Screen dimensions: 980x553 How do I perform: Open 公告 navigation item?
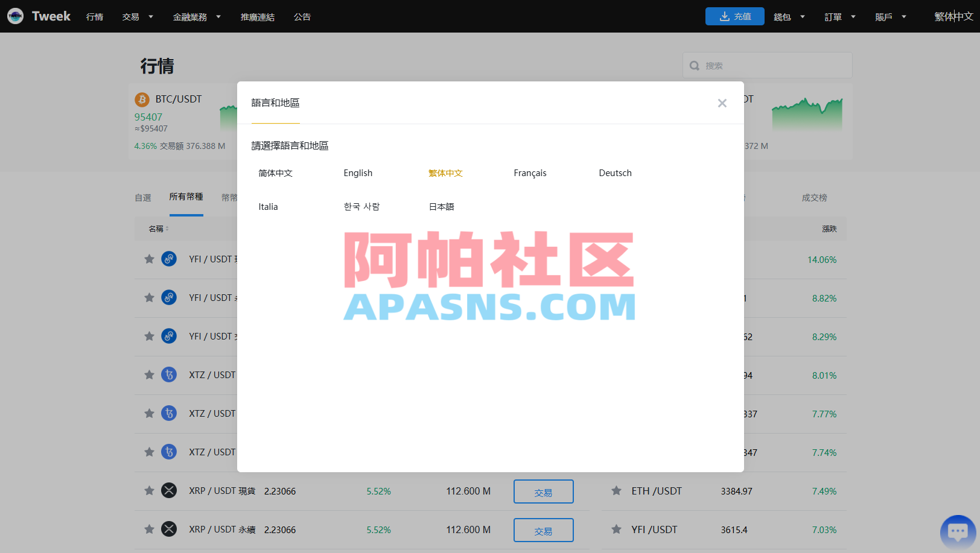coord(302,17)
